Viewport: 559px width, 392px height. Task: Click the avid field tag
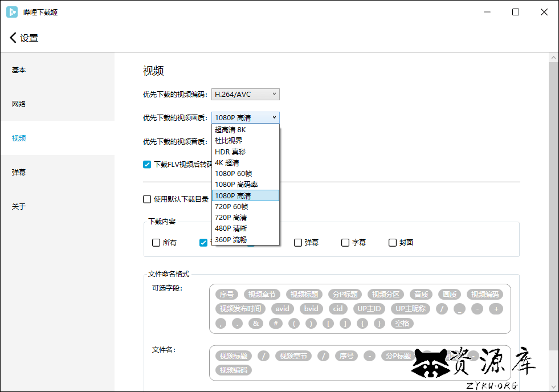pyautogui.click(x=283, y=309)
